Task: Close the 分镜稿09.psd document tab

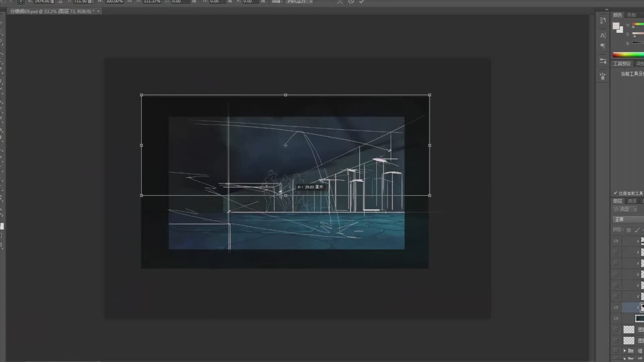Action: [x=99, y=11]
